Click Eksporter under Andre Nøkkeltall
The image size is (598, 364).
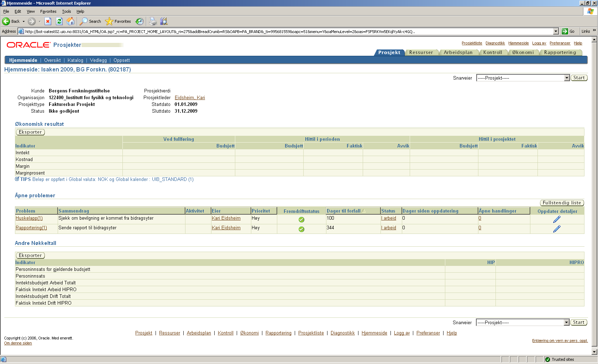(x=30, y=255)
